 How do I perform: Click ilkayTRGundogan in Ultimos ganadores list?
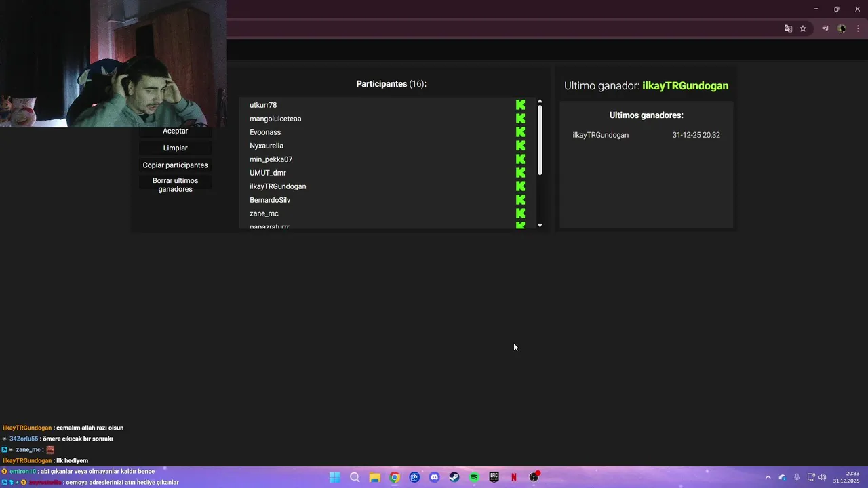[x=600, y=135]
